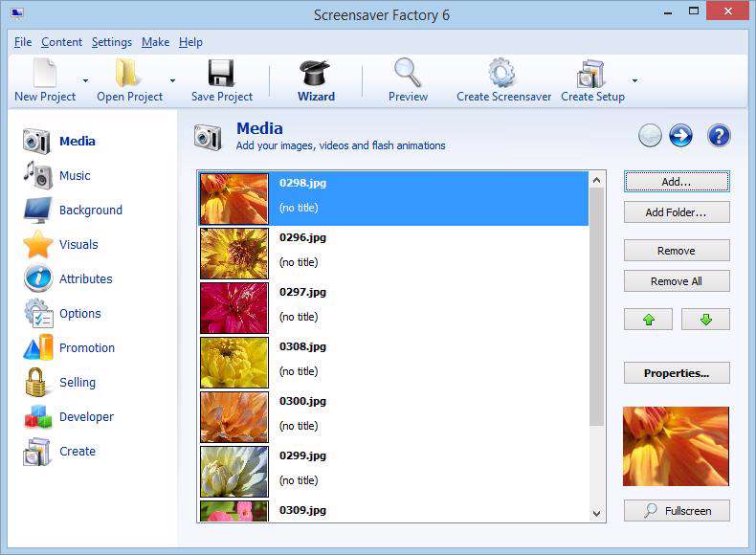Click the application icon in title bar
Image resolution: width=756 pixels, height=555 pixels.
point(17,13)
